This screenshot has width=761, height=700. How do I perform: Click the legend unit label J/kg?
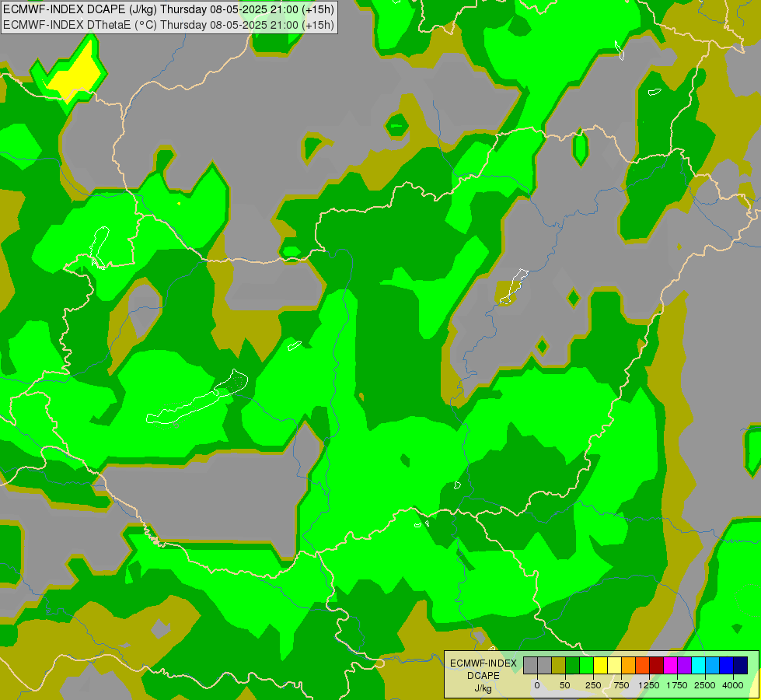[483, 688]
